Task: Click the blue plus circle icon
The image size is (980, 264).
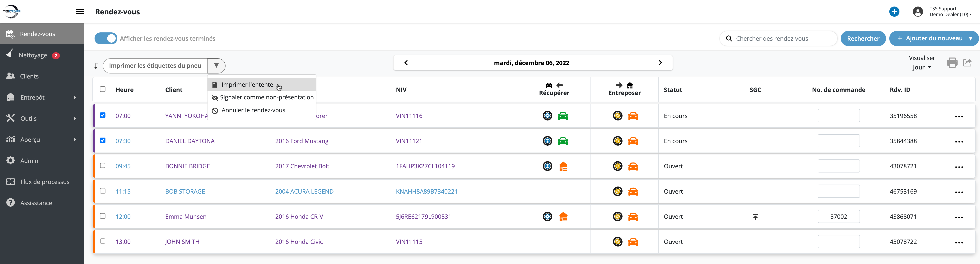Action: coord(894,12)
